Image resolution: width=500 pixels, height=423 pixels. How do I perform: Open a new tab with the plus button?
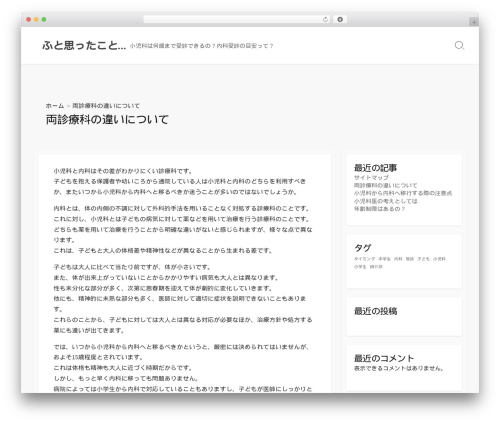[474, 22]
